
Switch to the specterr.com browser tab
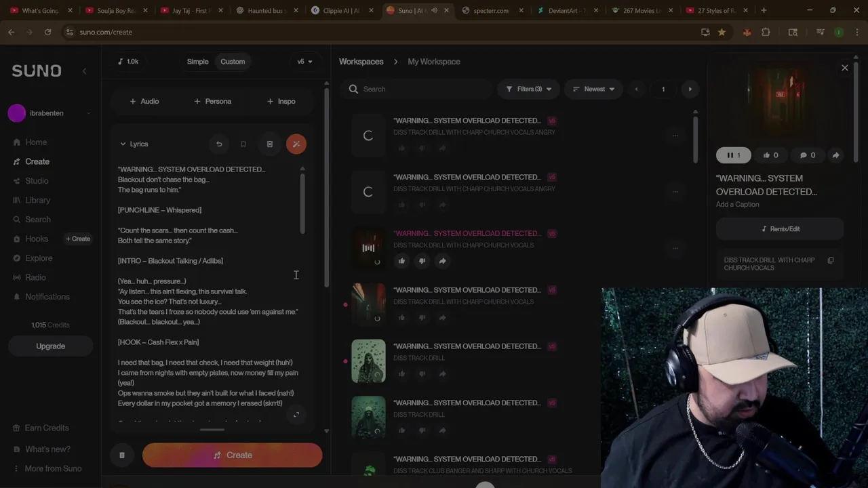pos(492,11)
